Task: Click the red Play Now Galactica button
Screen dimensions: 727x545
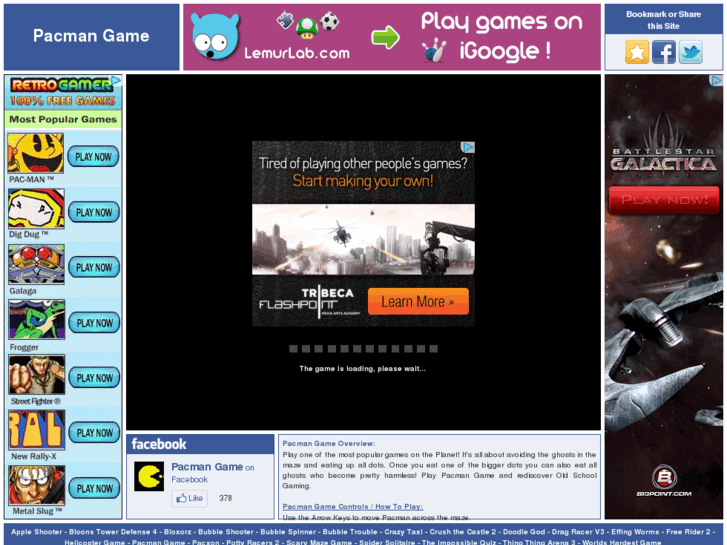Action: [x=664, y=200]
